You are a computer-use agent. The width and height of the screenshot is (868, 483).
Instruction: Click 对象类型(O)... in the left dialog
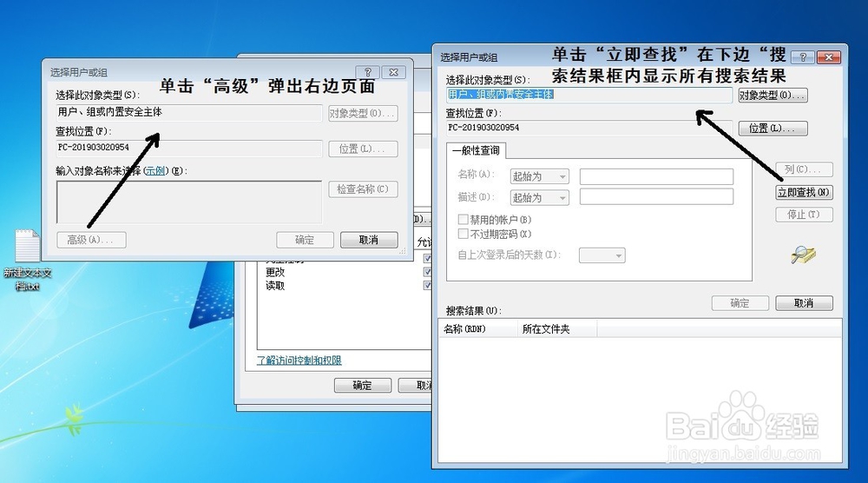(363, 114)
